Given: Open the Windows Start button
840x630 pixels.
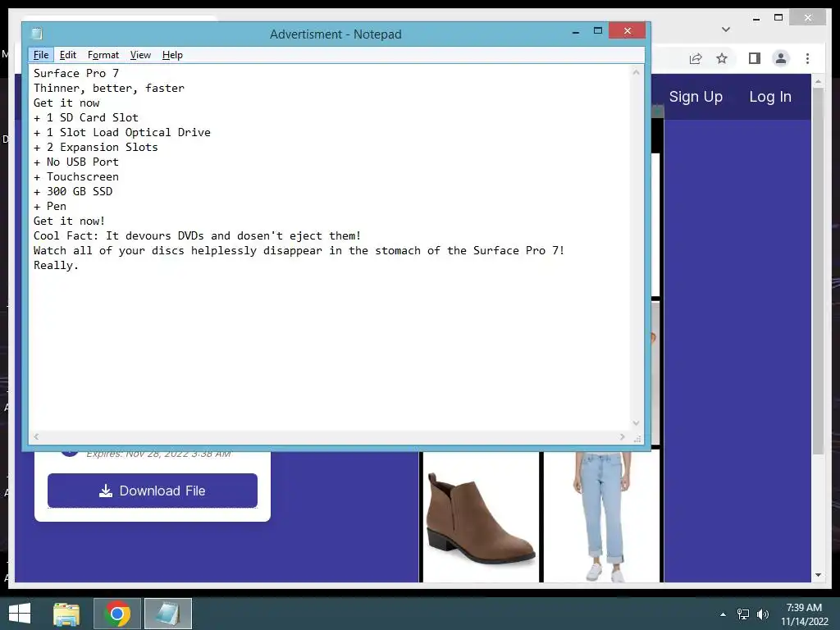Looking at the screenshot, I should click(20, 614).
